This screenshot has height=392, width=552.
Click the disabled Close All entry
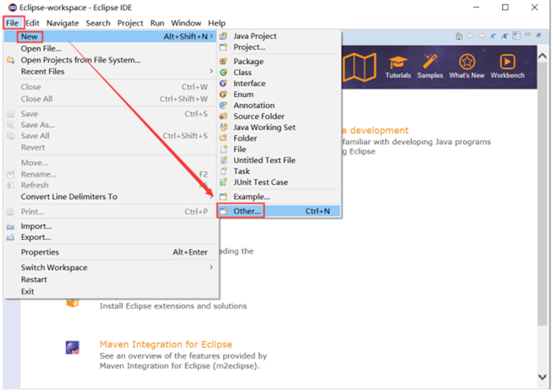point(111,99)
